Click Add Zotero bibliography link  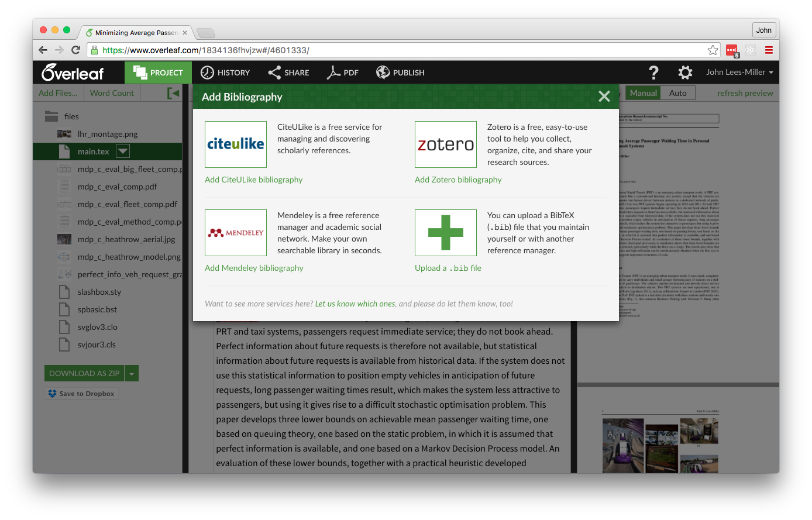click(x=458, y=180)
